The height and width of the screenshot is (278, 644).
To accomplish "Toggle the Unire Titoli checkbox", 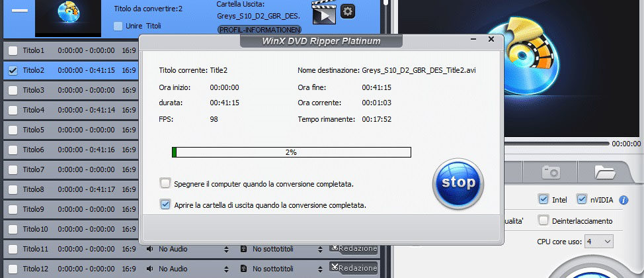I will [x=118, y=26].
